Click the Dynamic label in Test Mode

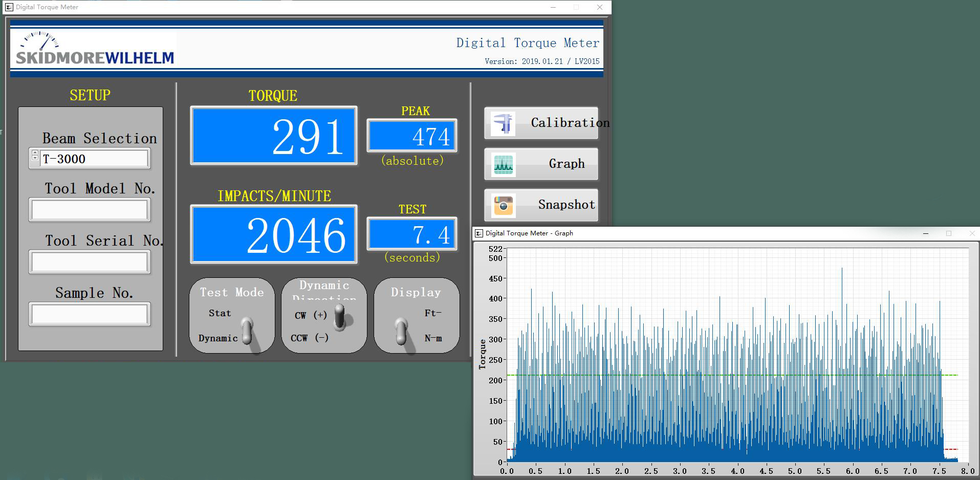(x=218, y=338)
